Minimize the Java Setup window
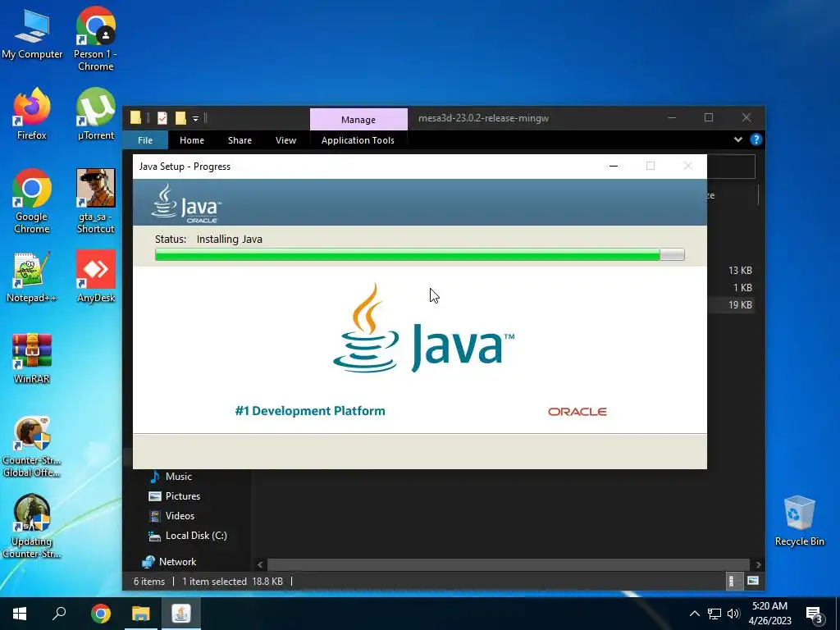The width and height of the screenshot is (840, 630). click(x=614, y=166)
